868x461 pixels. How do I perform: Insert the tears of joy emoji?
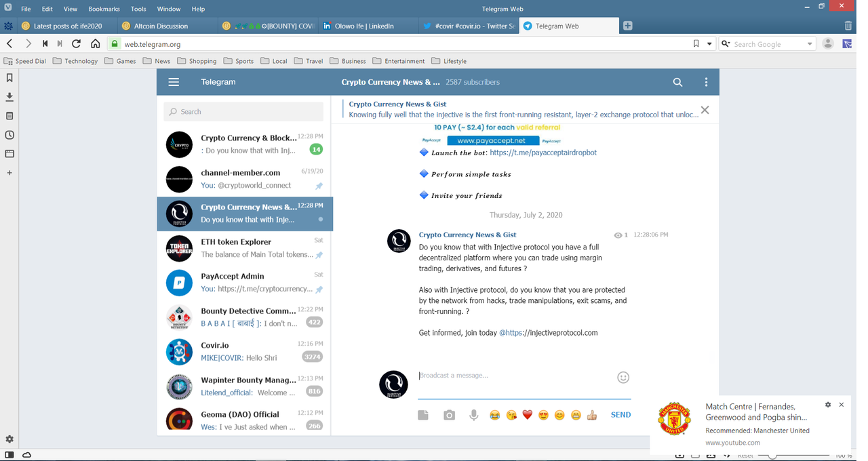tap(495, 415)
